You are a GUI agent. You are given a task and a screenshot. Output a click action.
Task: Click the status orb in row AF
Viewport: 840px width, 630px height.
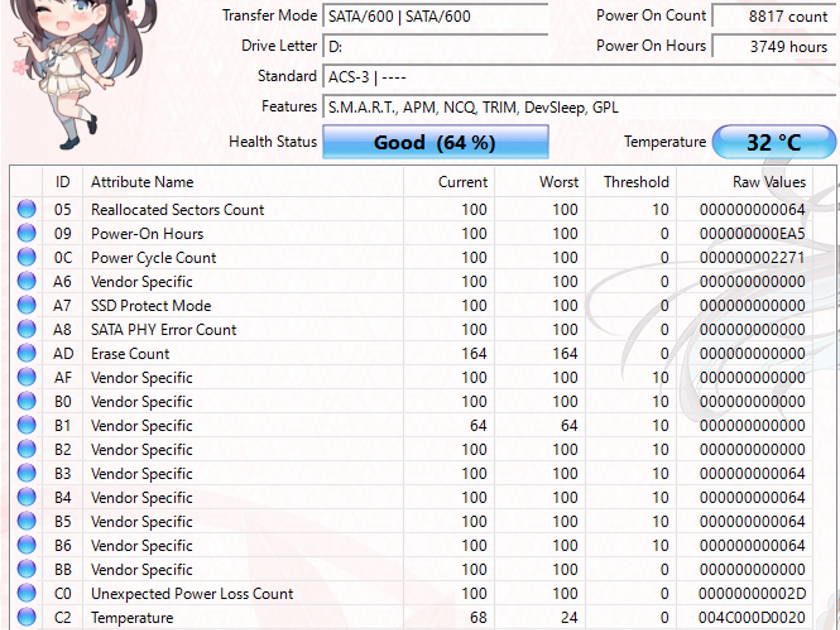click(x=27, y=377)
